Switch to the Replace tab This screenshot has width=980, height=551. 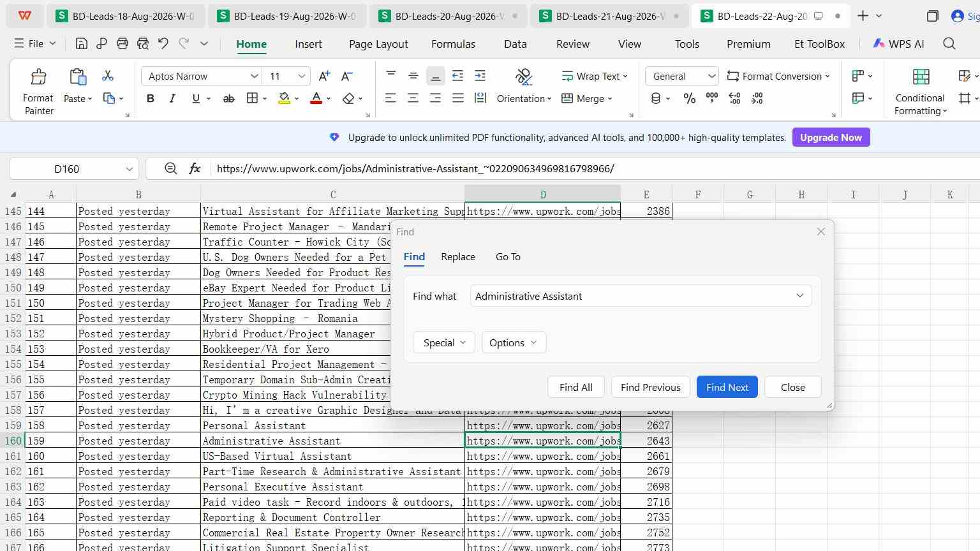point(458,256)
